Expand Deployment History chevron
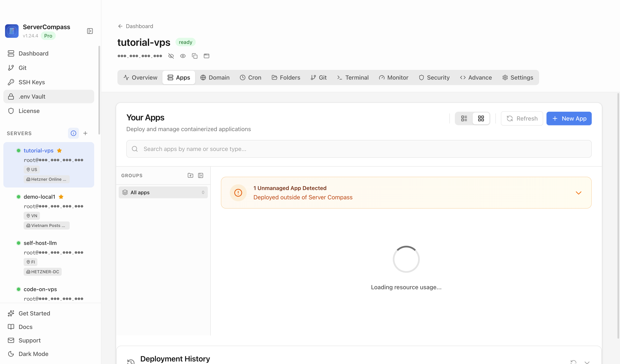620x364 pixels. pyautogui.click(x=587, y=362)
